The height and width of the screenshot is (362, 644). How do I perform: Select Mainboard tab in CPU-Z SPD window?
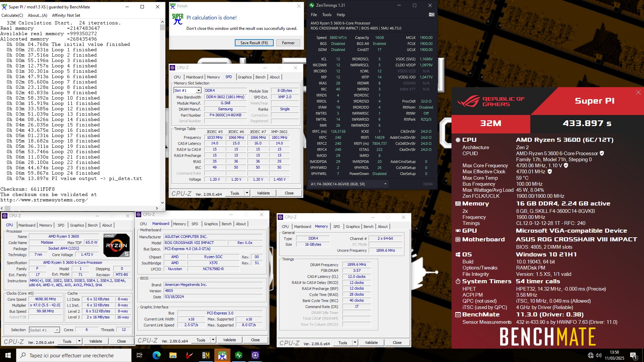click(x=195, y=77)
